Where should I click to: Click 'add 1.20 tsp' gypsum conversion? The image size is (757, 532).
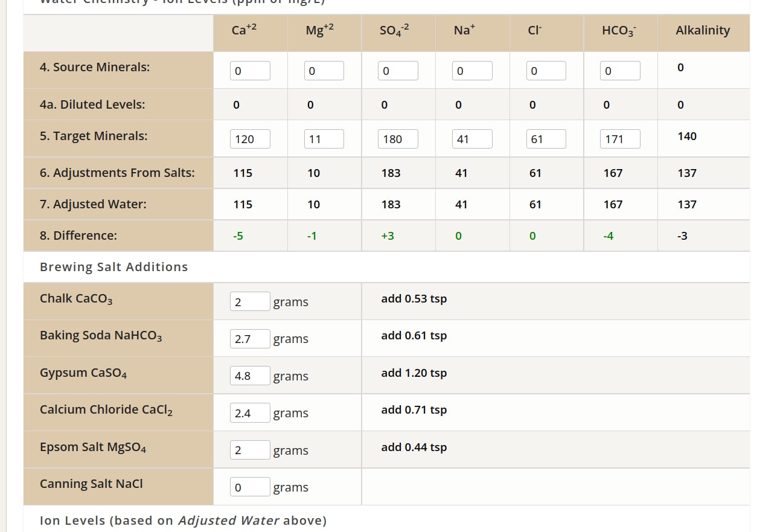(x=414, y=373)
